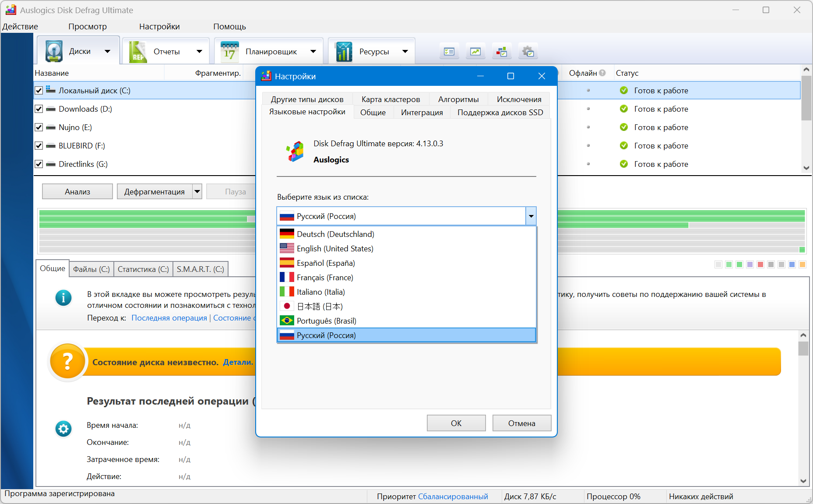Click the list view toolbar icon

click(x=449, y=52)
